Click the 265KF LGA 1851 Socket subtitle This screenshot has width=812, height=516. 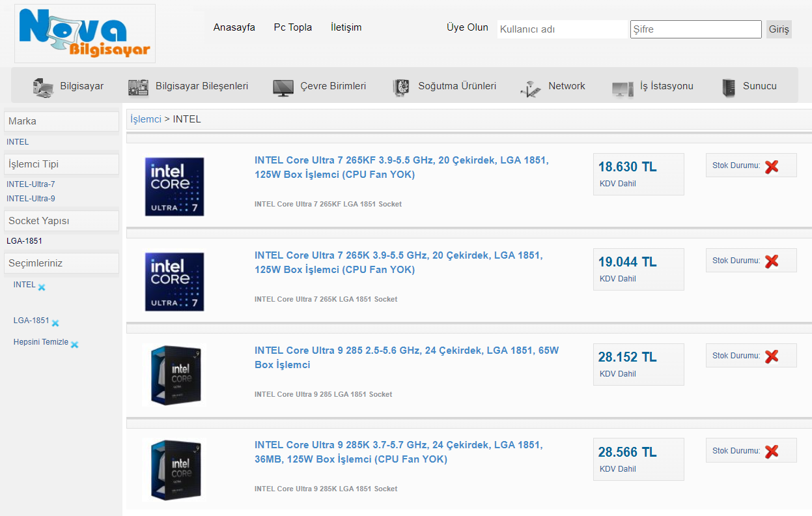(328, 204)
